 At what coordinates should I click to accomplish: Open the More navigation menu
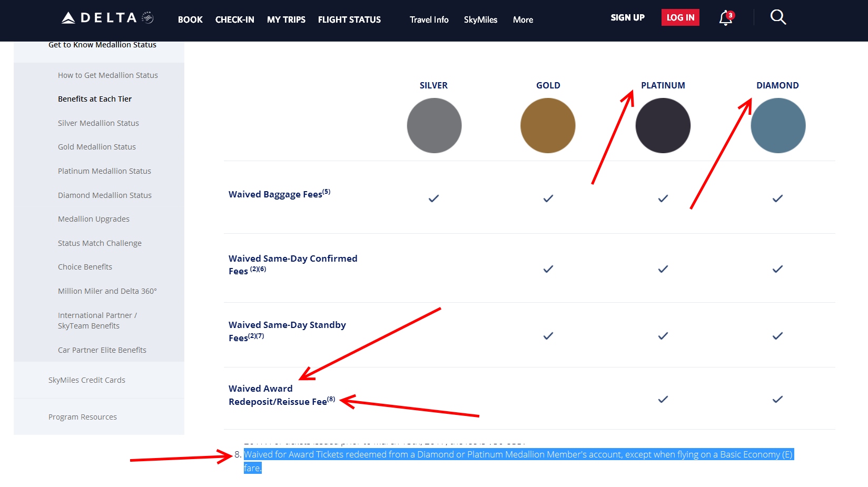(x=522, y=19)
